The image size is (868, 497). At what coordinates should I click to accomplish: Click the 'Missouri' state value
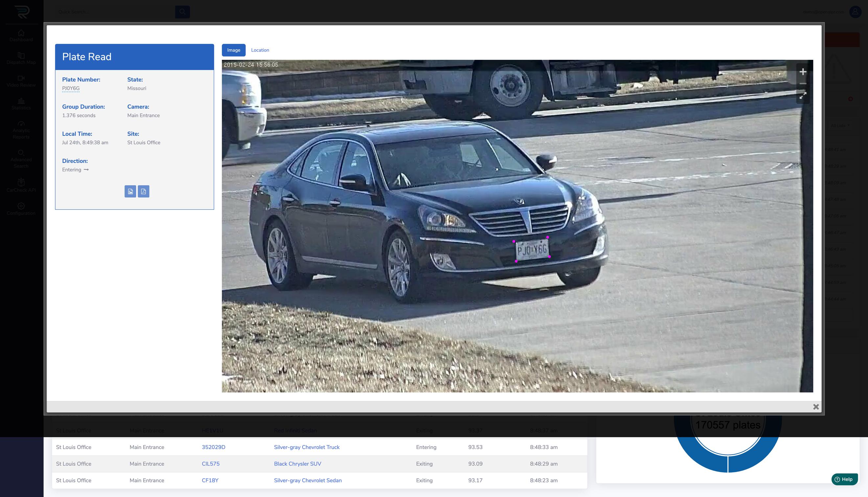pos(137,88)
